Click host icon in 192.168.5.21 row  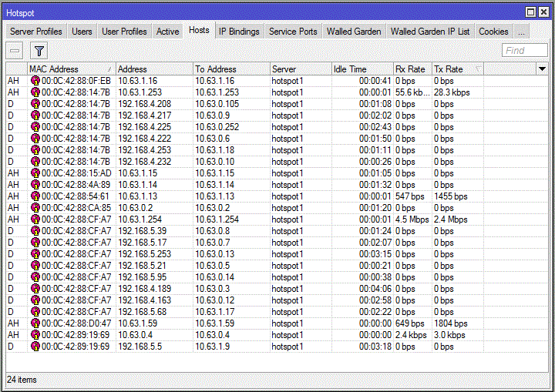[35, 266]
